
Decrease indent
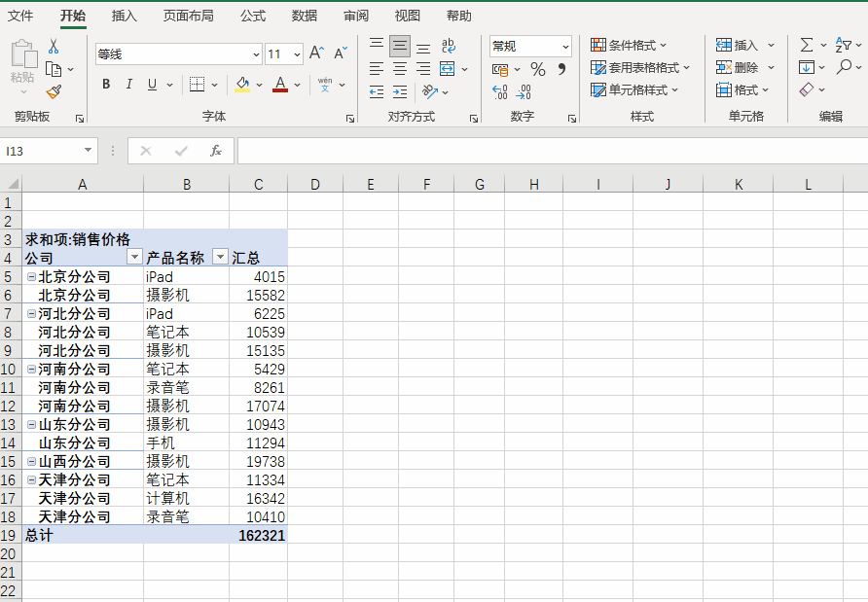pos(377,91)
